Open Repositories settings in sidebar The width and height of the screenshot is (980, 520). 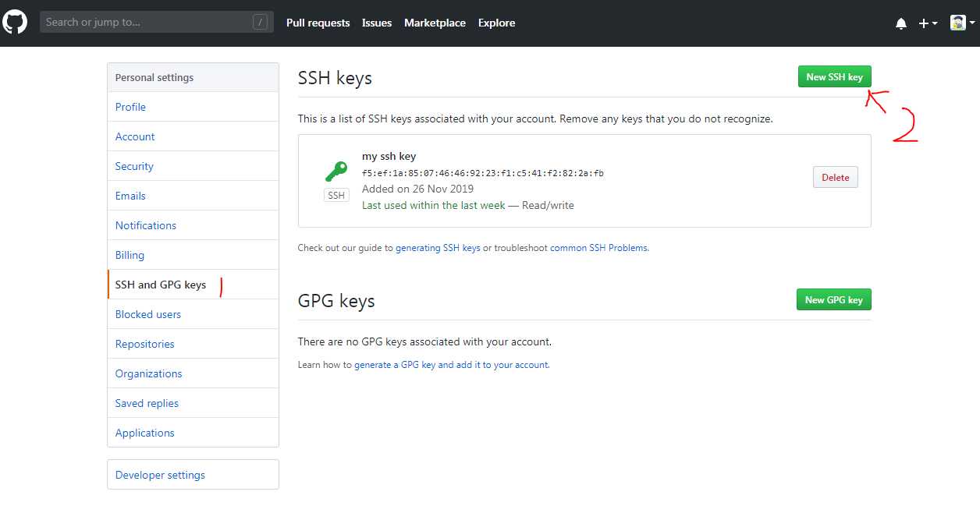(x=193, y=344)
